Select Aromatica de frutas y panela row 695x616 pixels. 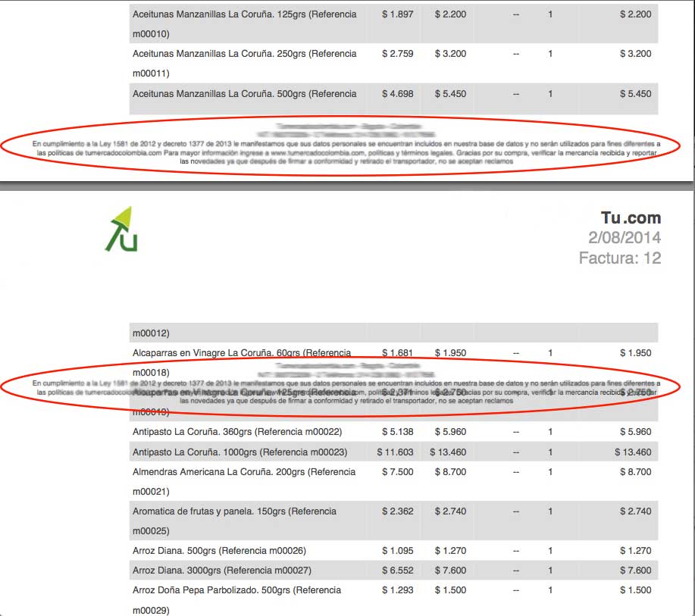pyautogui.click(x=393, y=521)
